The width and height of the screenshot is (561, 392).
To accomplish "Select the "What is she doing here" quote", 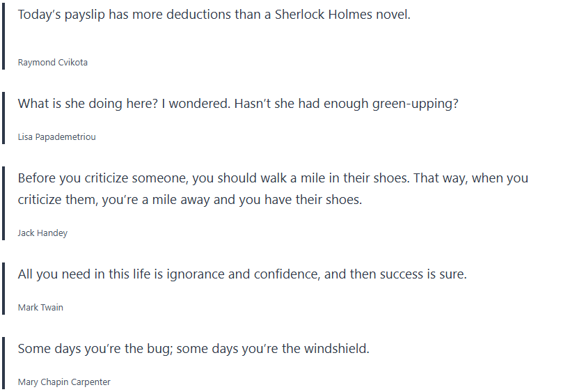I will [237, 104].
